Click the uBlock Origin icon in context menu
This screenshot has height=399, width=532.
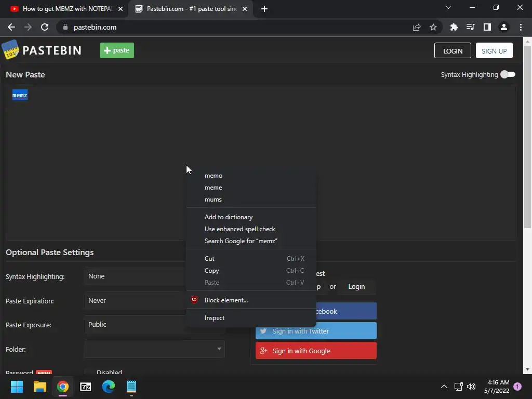coord(194,300)
